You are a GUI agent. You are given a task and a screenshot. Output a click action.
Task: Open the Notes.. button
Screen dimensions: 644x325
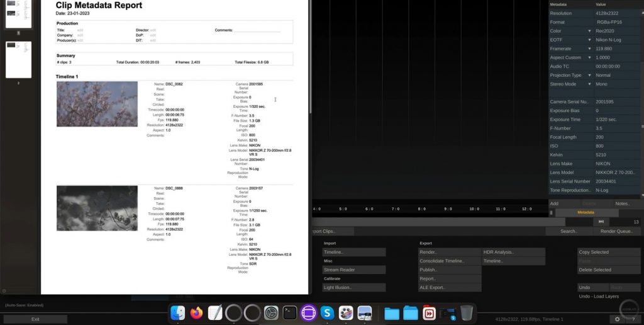(622, 203)
